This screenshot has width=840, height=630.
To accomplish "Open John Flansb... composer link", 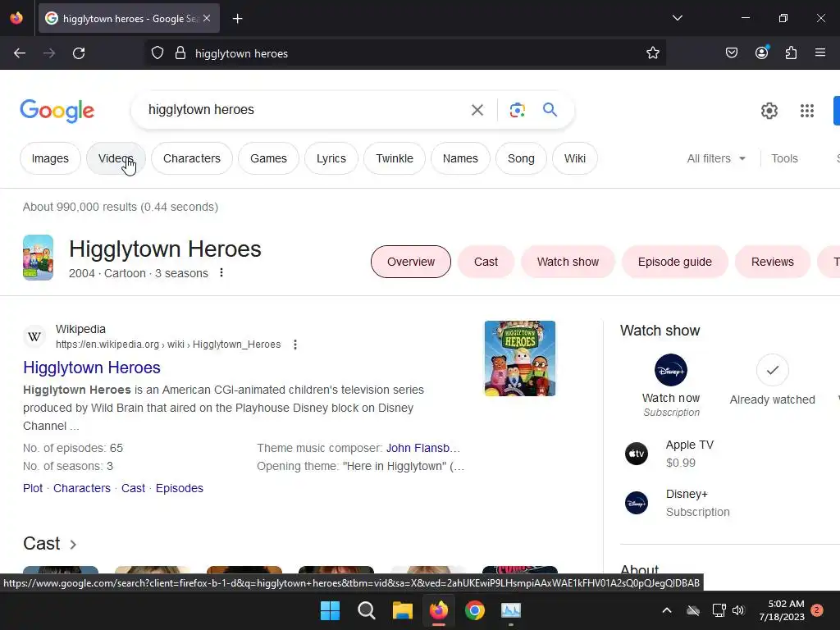I will point(423,448).
